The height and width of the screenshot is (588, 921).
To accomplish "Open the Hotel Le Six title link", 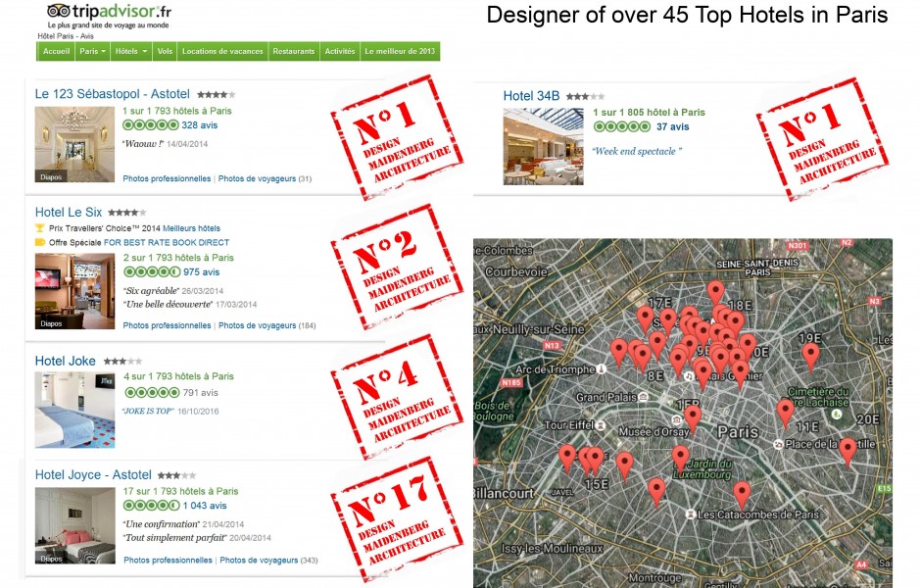I will tap(69, 212).
